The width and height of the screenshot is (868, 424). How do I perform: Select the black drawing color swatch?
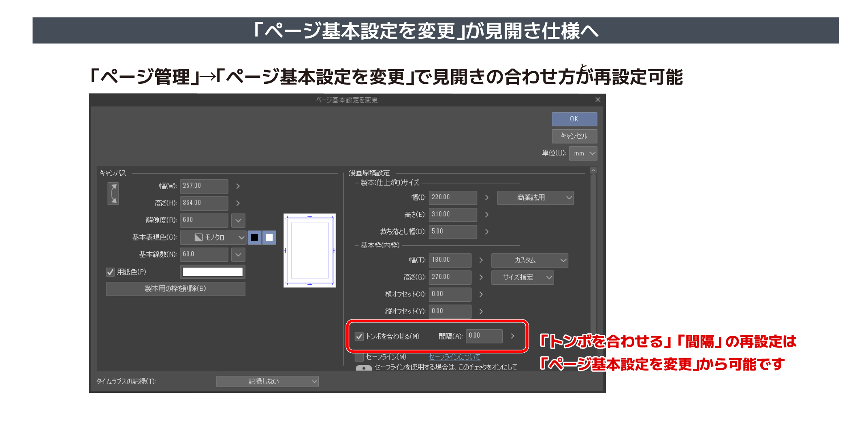click(254, 237)
